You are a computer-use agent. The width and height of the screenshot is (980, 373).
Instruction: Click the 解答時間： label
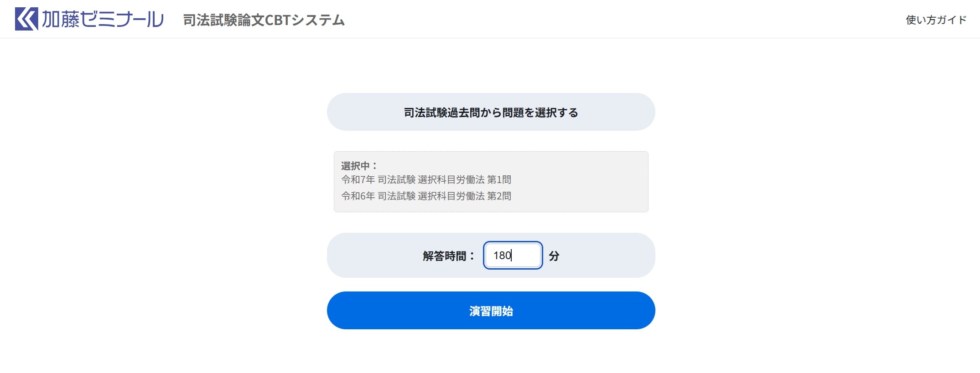[449, 255]
